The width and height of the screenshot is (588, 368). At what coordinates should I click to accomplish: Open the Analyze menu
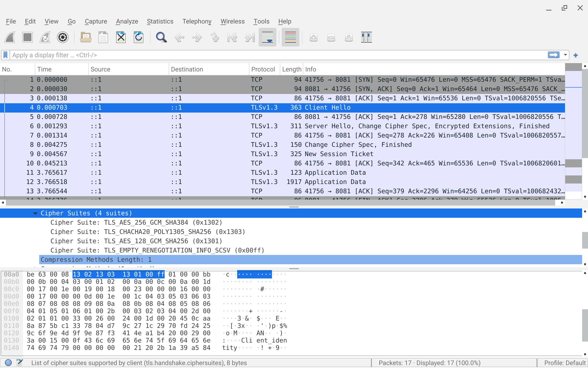(127, 22)
